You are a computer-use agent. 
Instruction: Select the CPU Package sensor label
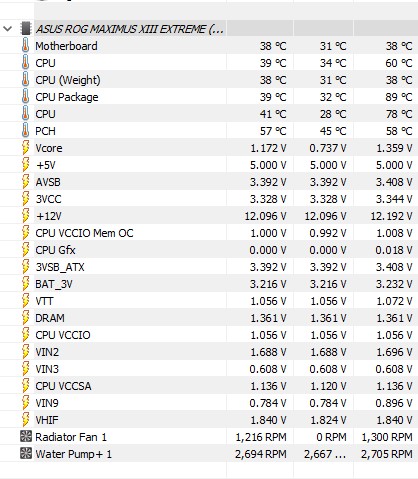tap(67, 97)
